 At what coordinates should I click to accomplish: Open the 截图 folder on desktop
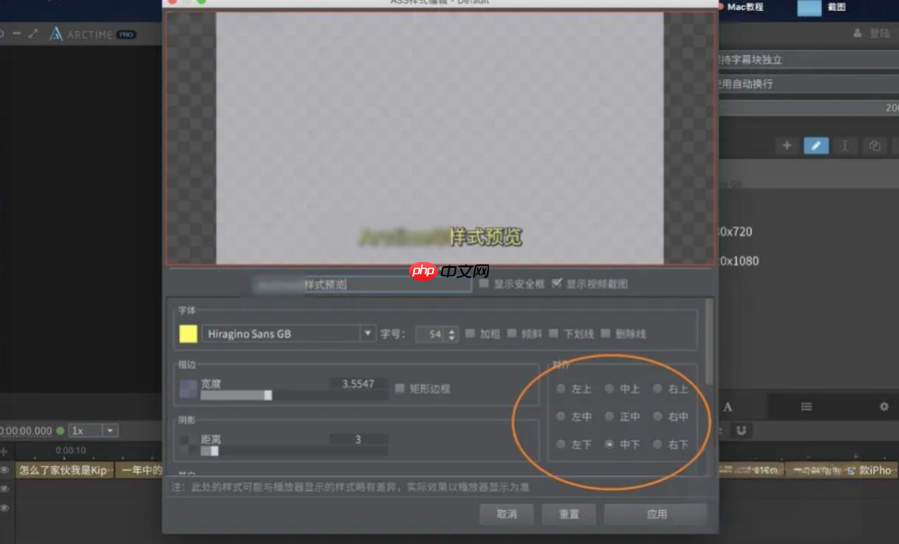809,7
